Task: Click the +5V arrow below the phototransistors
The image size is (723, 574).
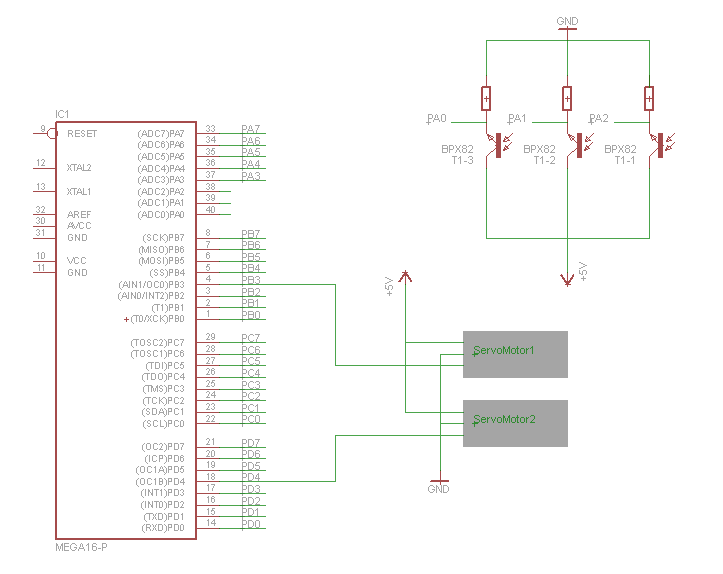Action: tap(568, 278)
